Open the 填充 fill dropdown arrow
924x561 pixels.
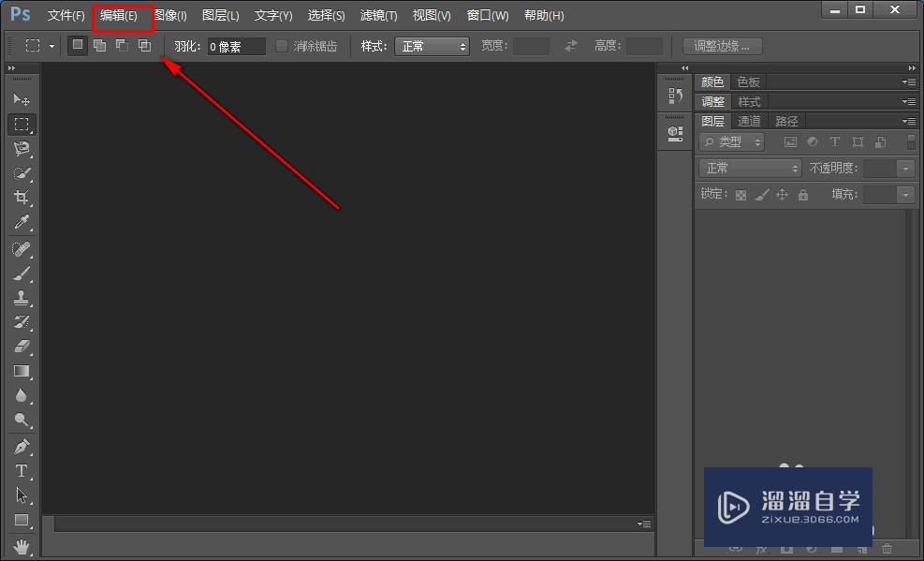[x=905, y=195]
